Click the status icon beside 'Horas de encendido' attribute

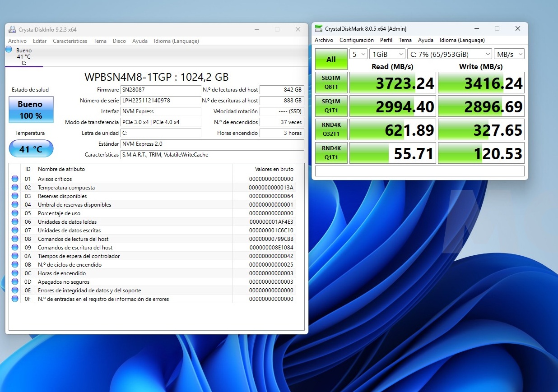tap(15, 273)
